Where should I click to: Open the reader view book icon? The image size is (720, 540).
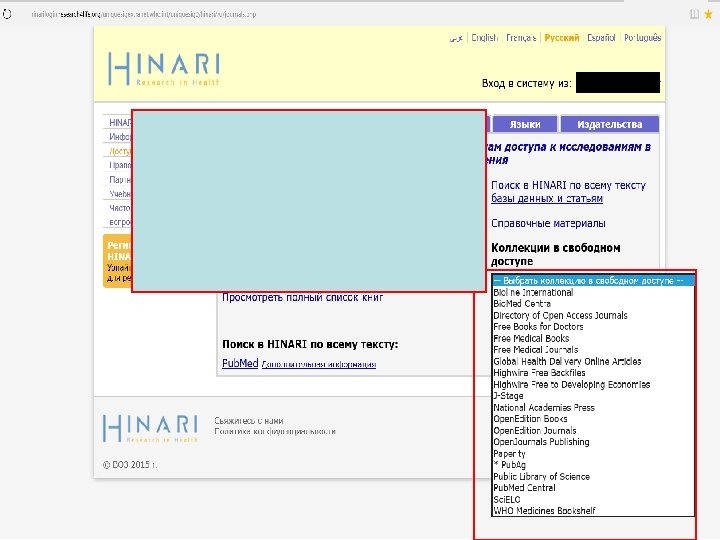click(x=694, y=14)
